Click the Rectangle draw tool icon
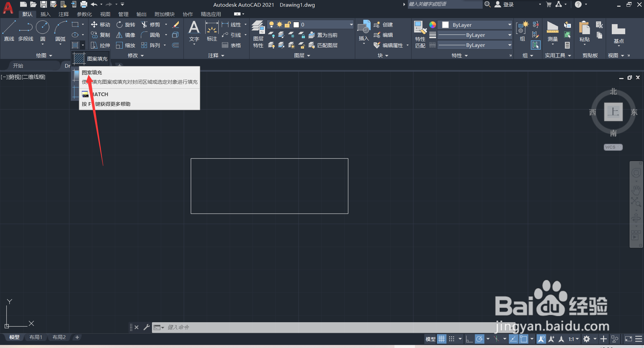The width and height of the screenshot is (644, 348). click(x=75, y=24)
